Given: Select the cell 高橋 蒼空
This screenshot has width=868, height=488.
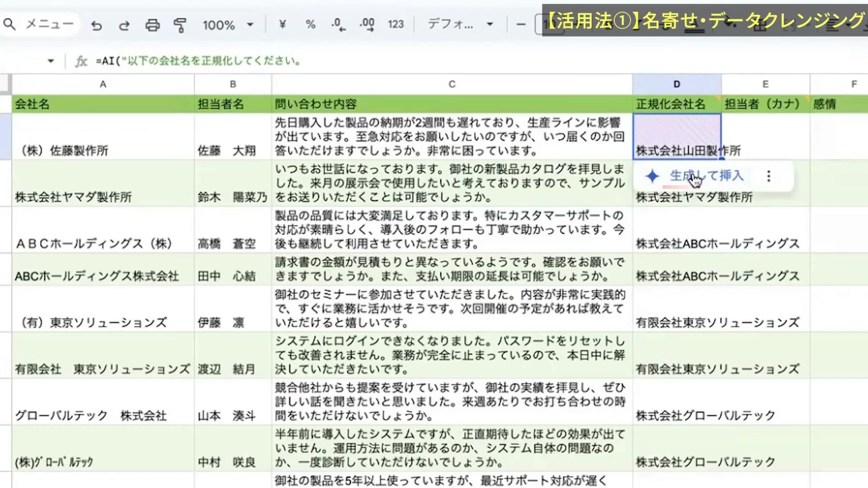Looking at the screenshot, I should 233,230.
